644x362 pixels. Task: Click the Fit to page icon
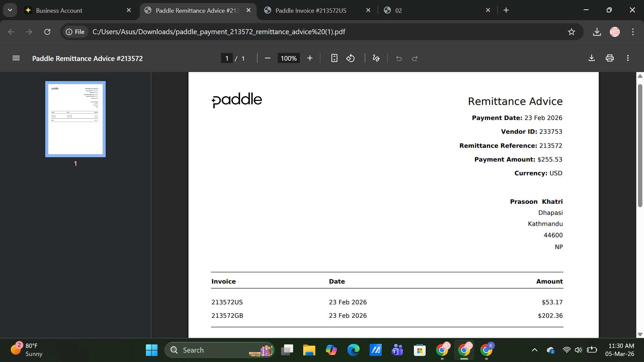(334, 58)
